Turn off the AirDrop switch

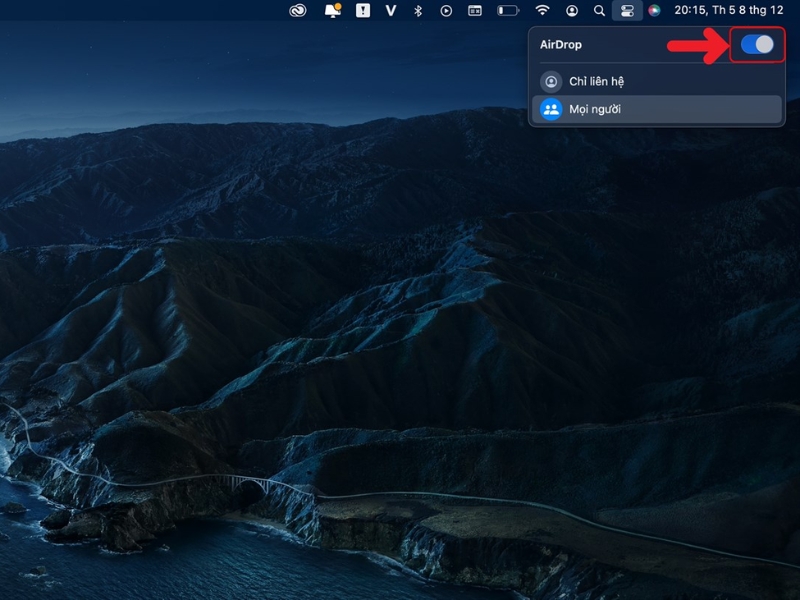pyautogui.click(x=757, y=44)
